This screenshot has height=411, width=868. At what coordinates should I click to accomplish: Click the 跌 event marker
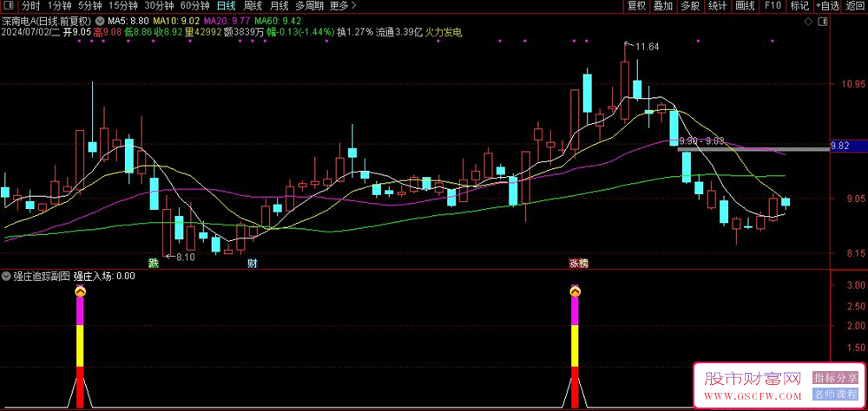click(x=152, y=264)
